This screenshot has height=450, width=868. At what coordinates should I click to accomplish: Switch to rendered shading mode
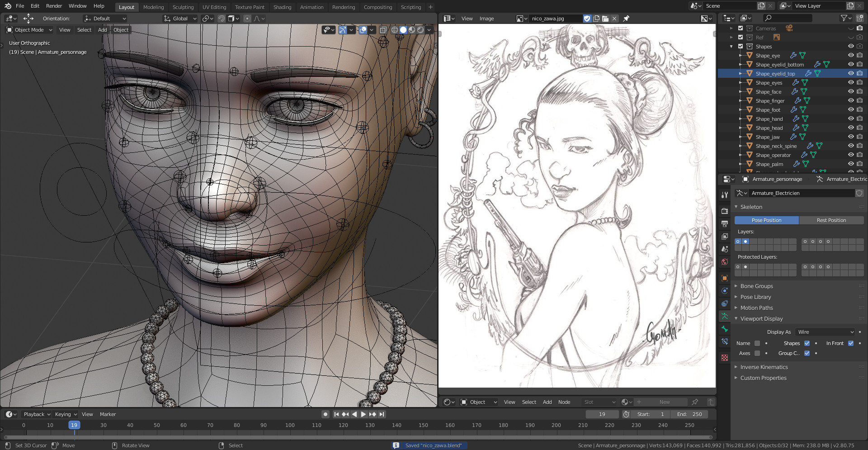420,30
